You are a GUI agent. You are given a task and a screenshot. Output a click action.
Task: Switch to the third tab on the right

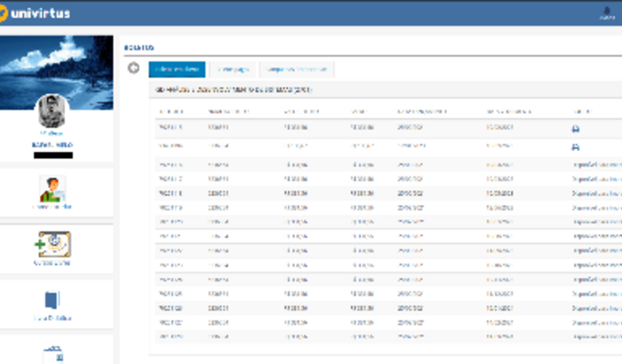click(297, 70)
